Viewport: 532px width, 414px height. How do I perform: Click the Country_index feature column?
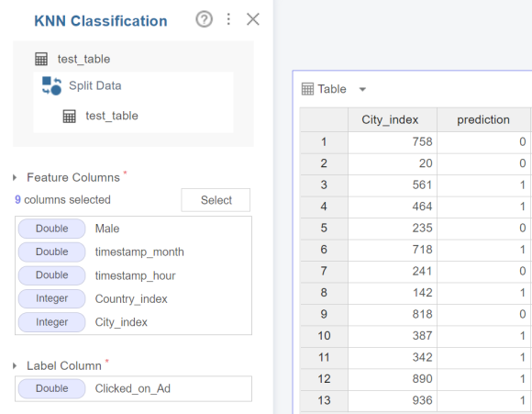pos(133,299)
